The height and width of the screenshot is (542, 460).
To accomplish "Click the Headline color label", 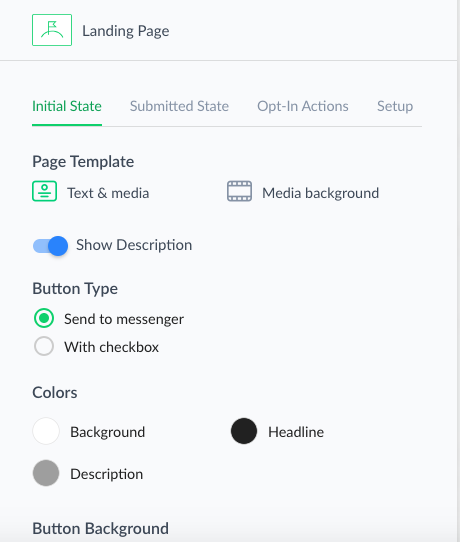I will [296, 432].
